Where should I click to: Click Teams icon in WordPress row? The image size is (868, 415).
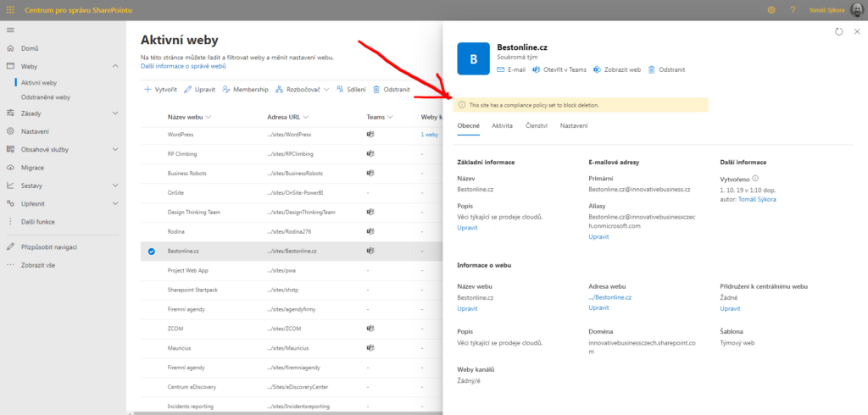pos(370,135)
